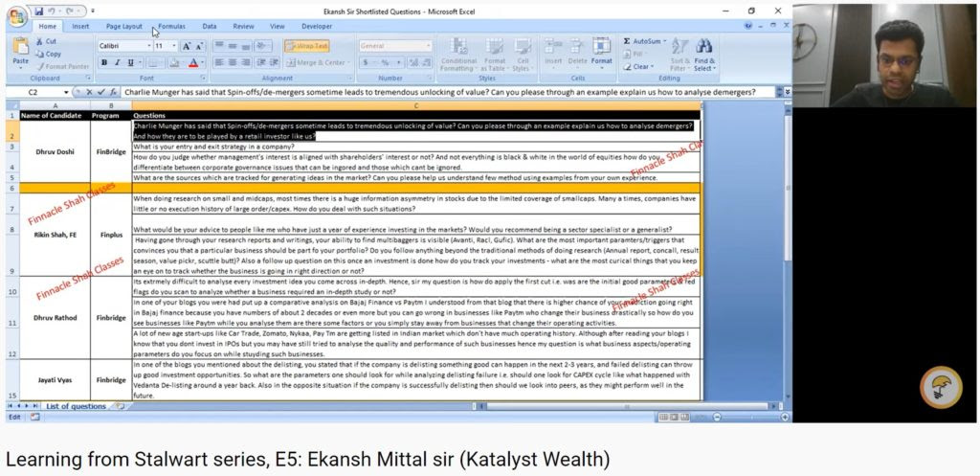The width and height of the screenshot is (980, 476).
Task: Click the Decrease Indent icon
Action: tap(260, 62)
